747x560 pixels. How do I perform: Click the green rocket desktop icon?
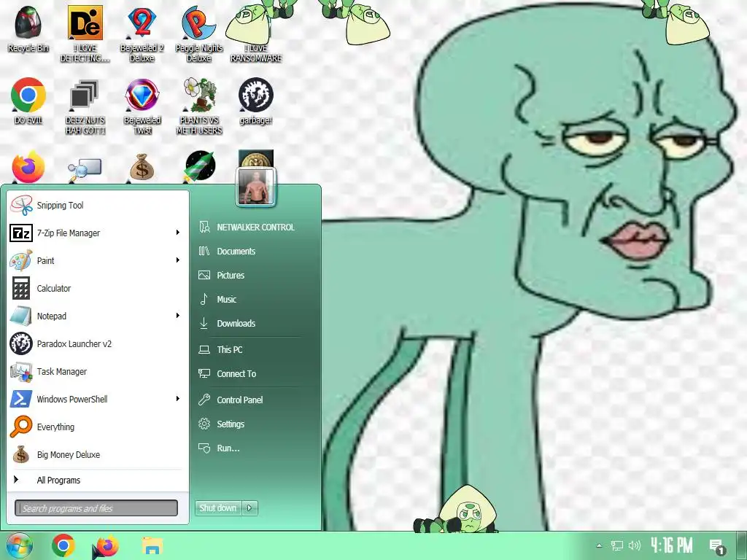coord(200,167)
